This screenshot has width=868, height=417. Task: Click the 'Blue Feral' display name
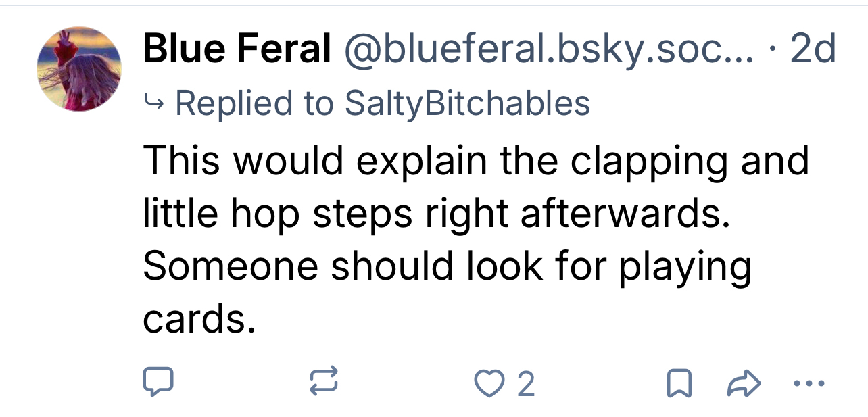[237, 49]
